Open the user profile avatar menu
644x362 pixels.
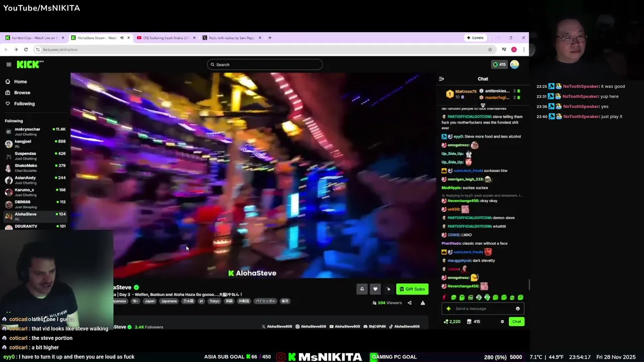click(514, 64)
